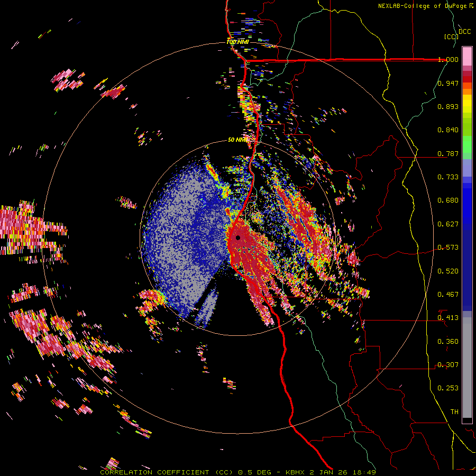Click the 0.627 scale value
476x476 pixels.
tap(448, 224)
